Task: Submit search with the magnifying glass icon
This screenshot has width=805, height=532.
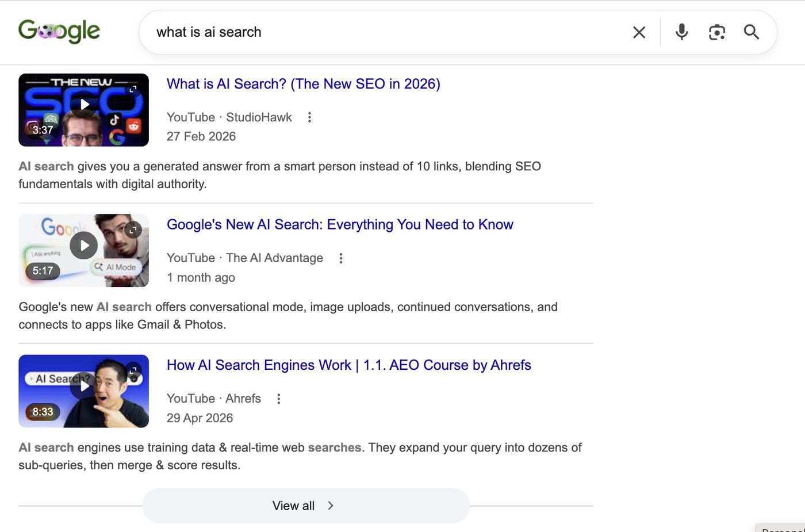Action: (x=752, y=32)
